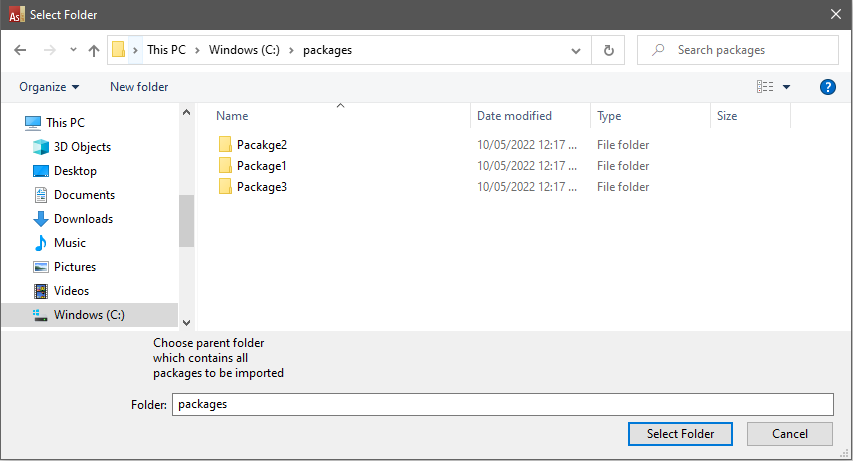The width and height of the screenshot is (853, 461).
Task: Click the Up one level arrow
Action: (94, 50)
